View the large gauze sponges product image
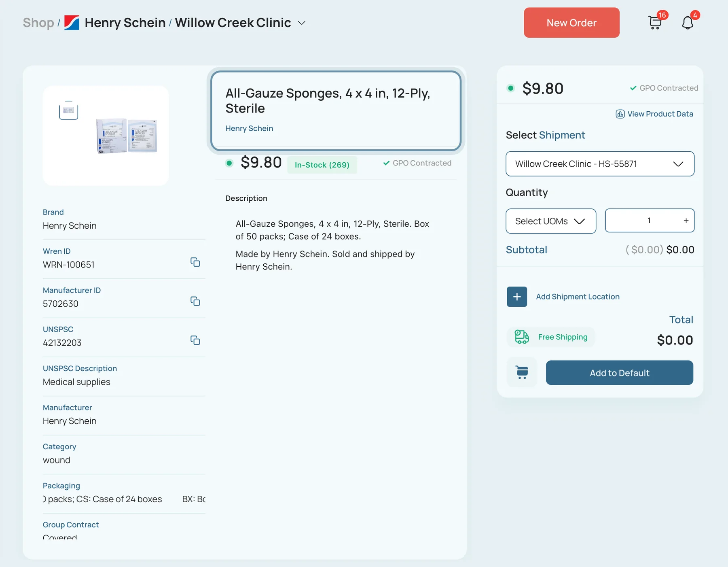 click(127, 136)
